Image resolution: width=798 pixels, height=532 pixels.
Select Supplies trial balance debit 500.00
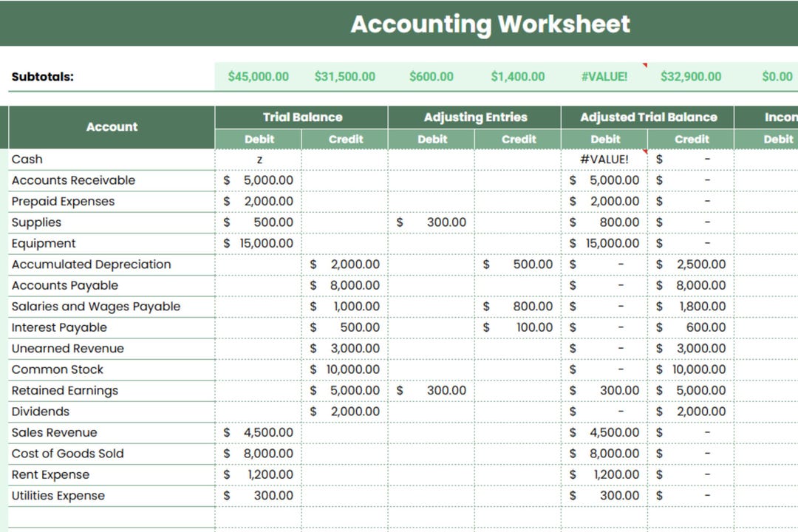[x=259, y=222]
